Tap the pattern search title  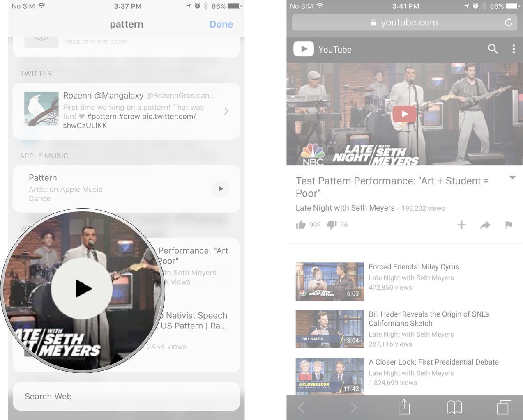pos(127,24)
